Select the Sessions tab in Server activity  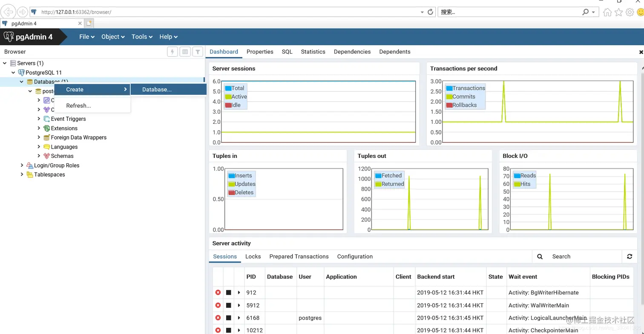(x=225, y=257)
